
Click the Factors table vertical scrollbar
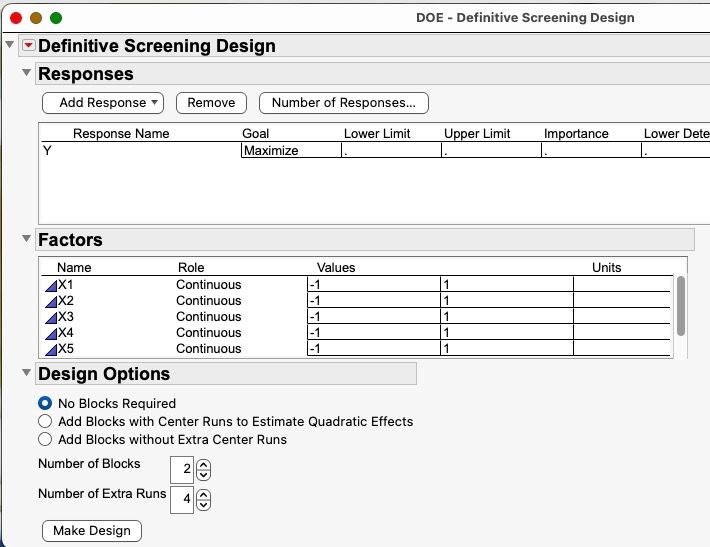pos(681,305)
